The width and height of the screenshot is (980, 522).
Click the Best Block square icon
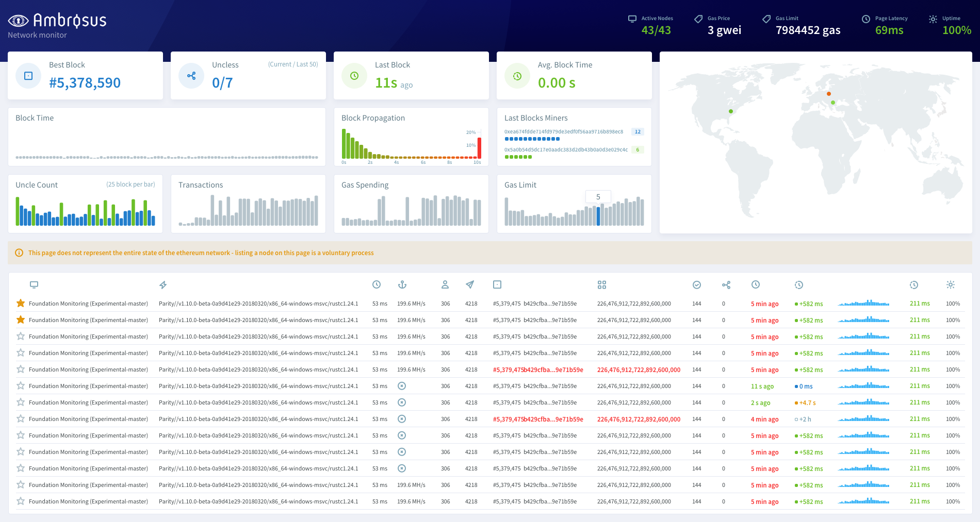pyautogui.click(x=28, y=76)
